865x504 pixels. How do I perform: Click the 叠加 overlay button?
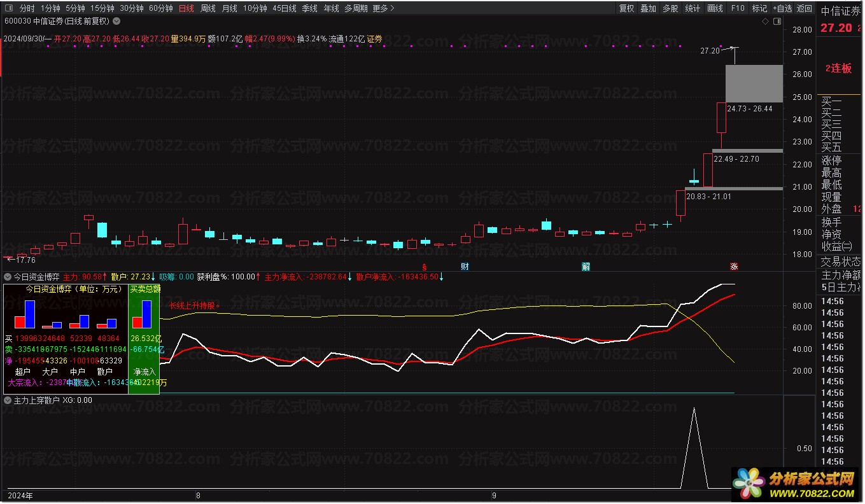point(648,8)
